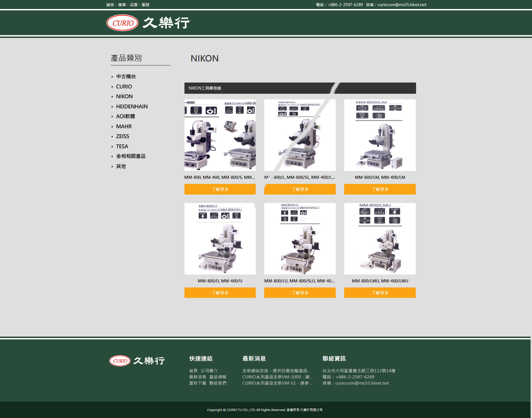This screenshot has width=532, height=418.
Task: Go to the AOI軟體 category
Action: (125, 116)
